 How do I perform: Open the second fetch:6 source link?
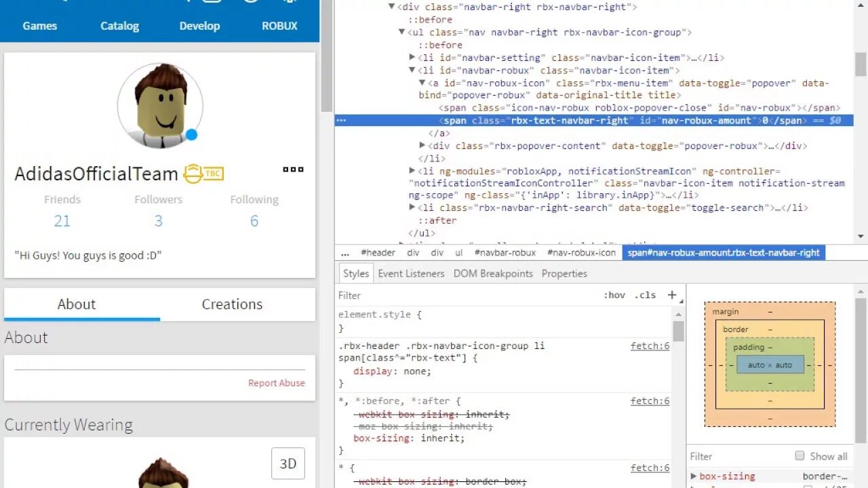pyautogui.click(x=650, y=401)
